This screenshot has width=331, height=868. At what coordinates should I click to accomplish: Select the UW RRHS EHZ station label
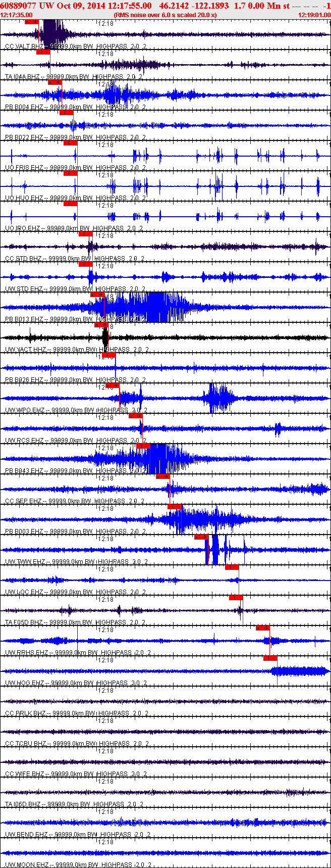coord(27,653)
